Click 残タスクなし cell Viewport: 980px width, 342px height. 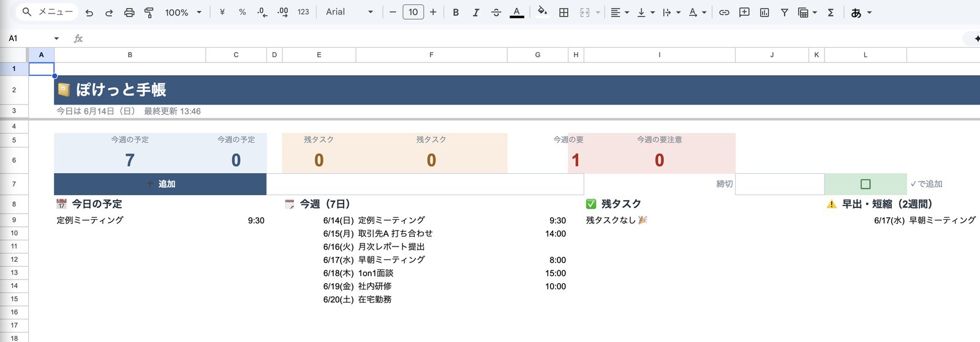(617, 220)
